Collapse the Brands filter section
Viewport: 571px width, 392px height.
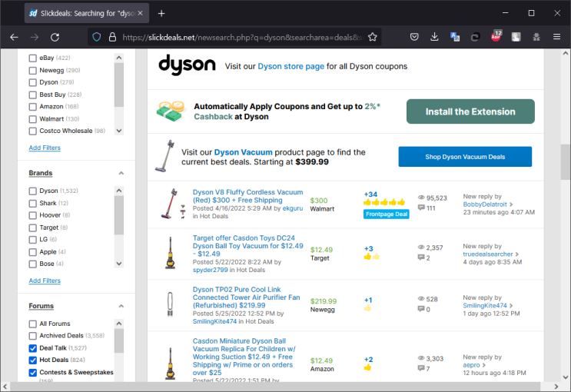click(x=121, y=173)
